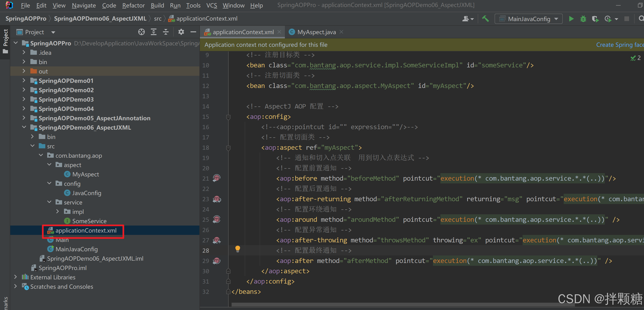Open the Refactor menu
644x310 pixels.
click(133, 5)
